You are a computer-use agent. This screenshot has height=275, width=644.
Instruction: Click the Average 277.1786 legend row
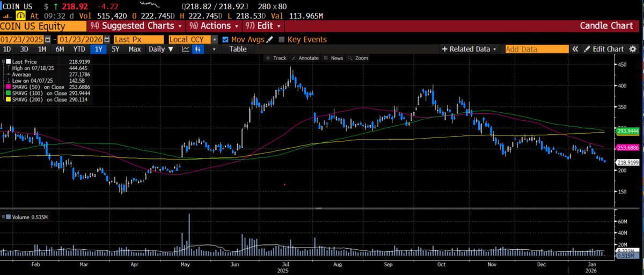point(50,75)
